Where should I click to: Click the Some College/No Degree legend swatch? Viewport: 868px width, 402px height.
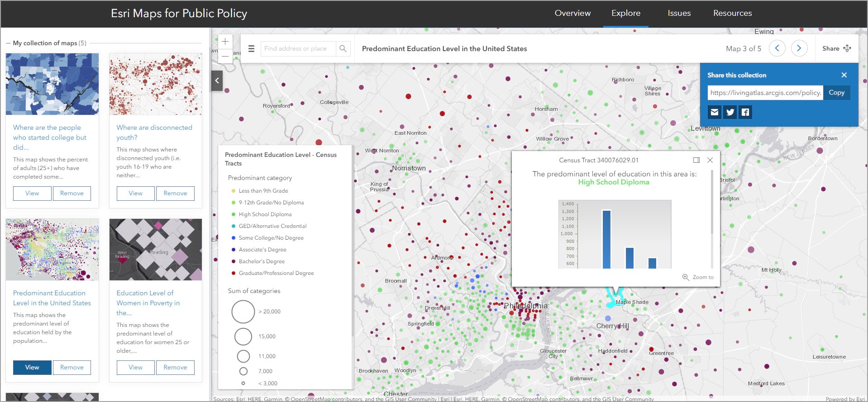click(x=234, y=238)
